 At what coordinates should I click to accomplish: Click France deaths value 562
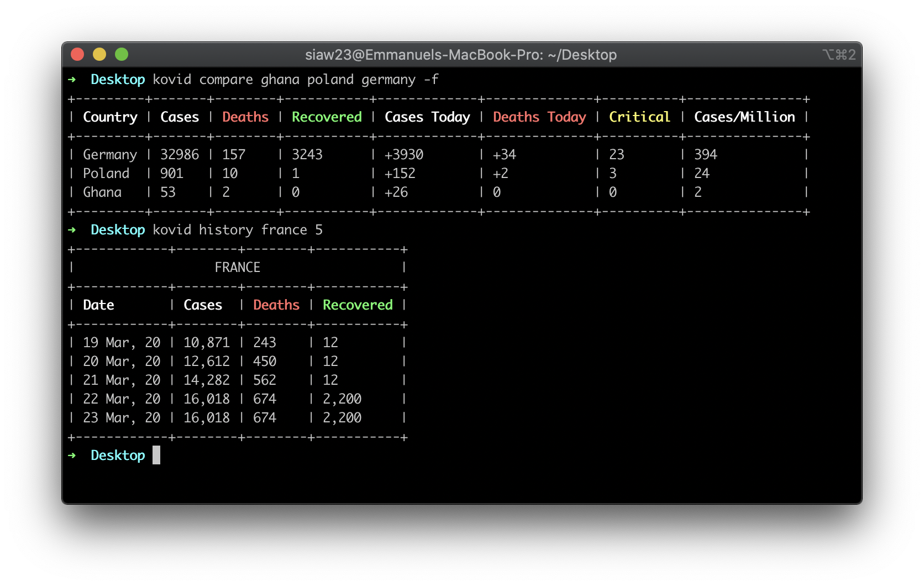click(265, 380)
